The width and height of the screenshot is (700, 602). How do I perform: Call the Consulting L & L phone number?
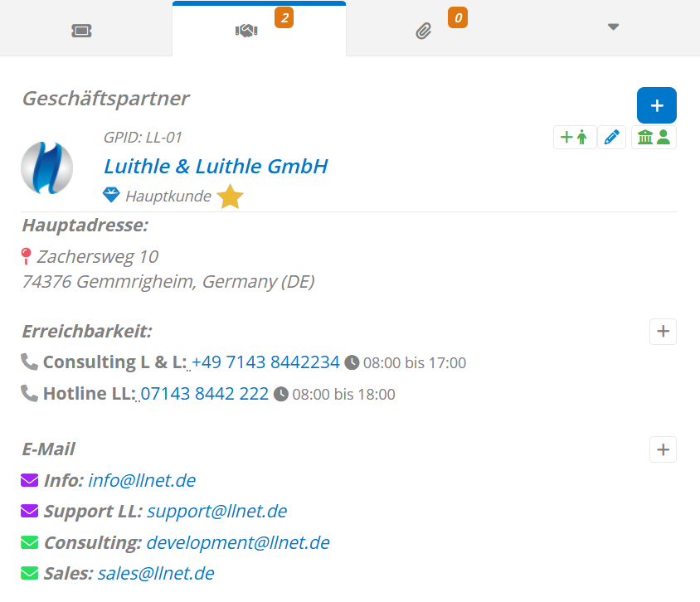tap(265, 362)
